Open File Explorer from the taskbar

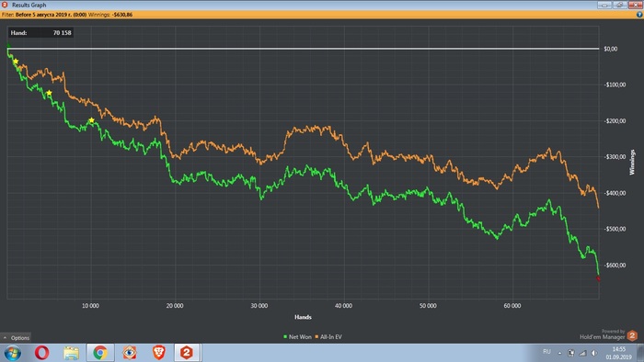tap(71, 353)
